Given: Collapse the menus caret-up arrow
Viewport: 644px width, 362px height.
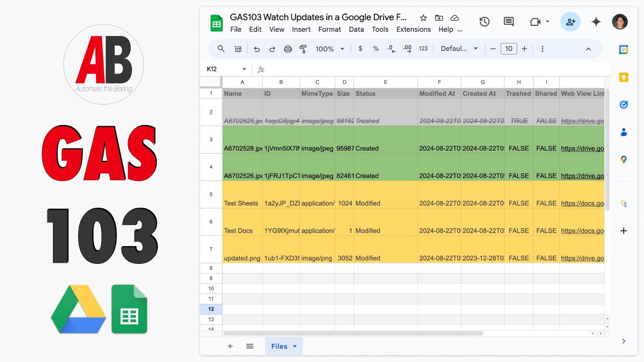Looking at the screenshot, I should click(x=588, y=49).
